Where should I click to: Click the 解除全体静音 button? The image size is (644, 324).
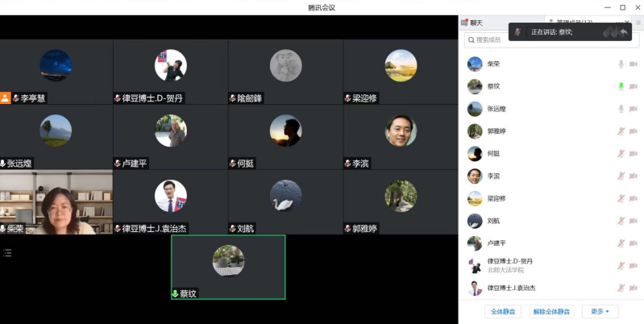[x=551, y=311]
